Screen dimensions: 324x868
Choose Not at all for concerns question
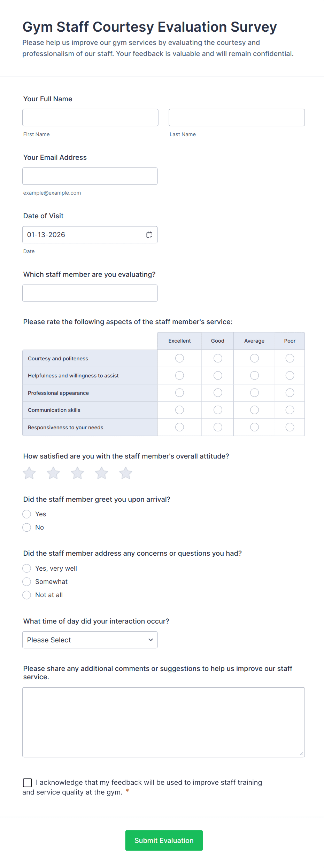[x=26, y=595]
